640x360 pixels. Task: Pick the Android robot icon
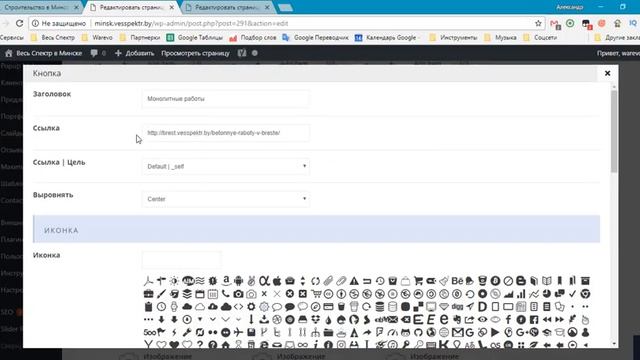point(239,281)
